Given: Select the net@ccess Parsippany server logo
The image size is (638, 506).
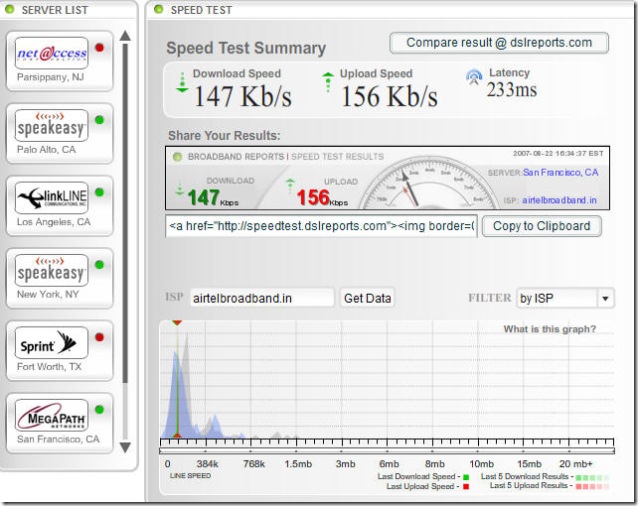Looking at the screenshot, I should [x=52, y=53].
